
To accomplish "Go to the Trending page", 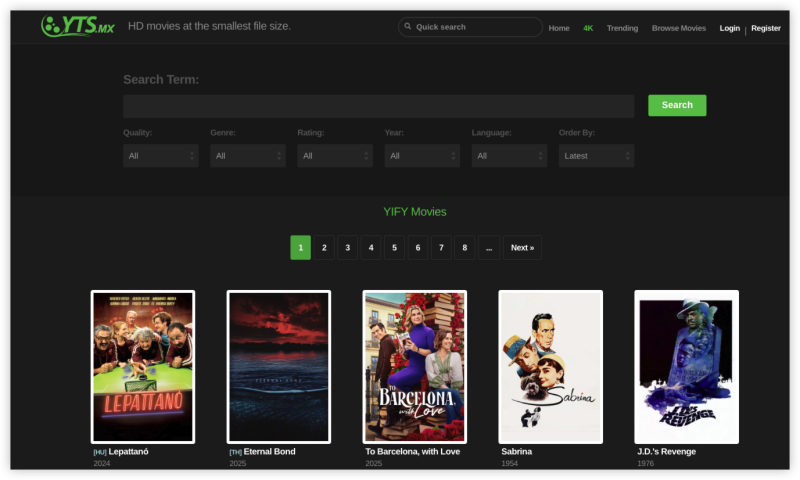I will pyautogui.click(x=622, y=28).
